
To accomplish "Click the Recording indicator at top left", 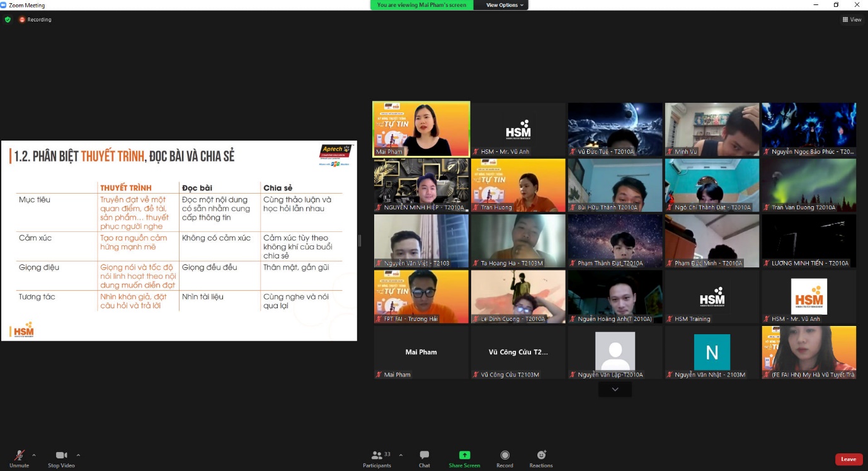I will (x=35, y=20).
